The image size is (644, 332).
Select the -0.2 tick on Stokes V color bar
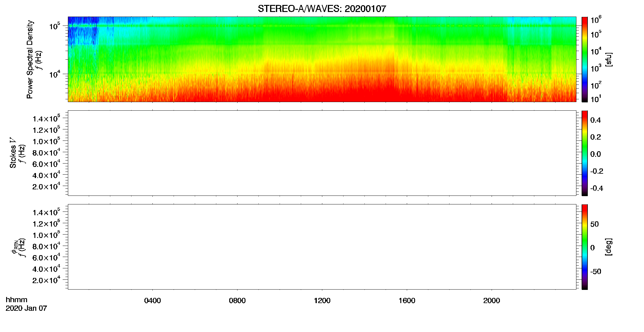pyautogui.click(x=597, y=171)
